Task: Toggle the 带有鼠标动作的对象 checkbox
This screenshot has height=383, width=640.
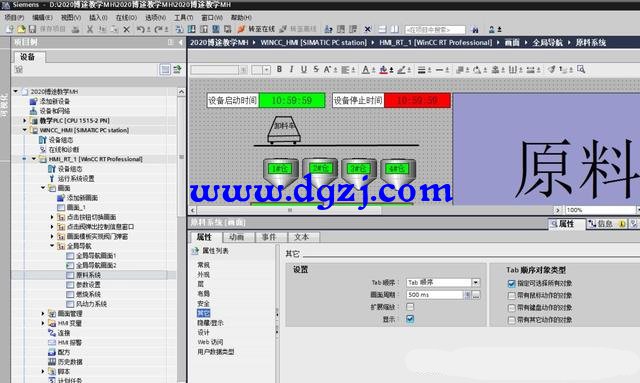Action: (512, 296)
